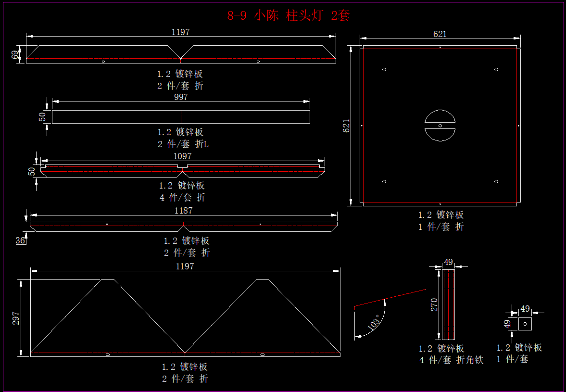Viewport: 566px width, 392px height.
Task: Select the 297 vertical dimension text
Action: pyautogui.click(x=16, y=318)
